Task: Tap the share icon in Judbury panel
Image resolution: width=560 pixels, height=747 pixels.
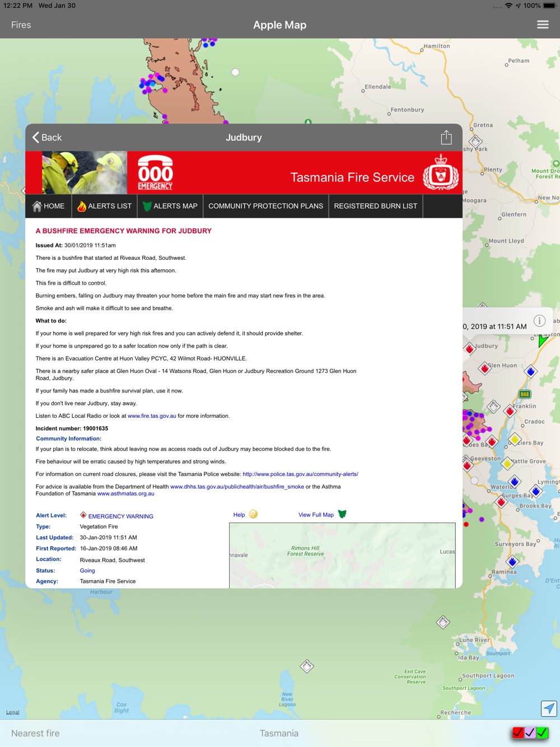Action: point(446,137)
